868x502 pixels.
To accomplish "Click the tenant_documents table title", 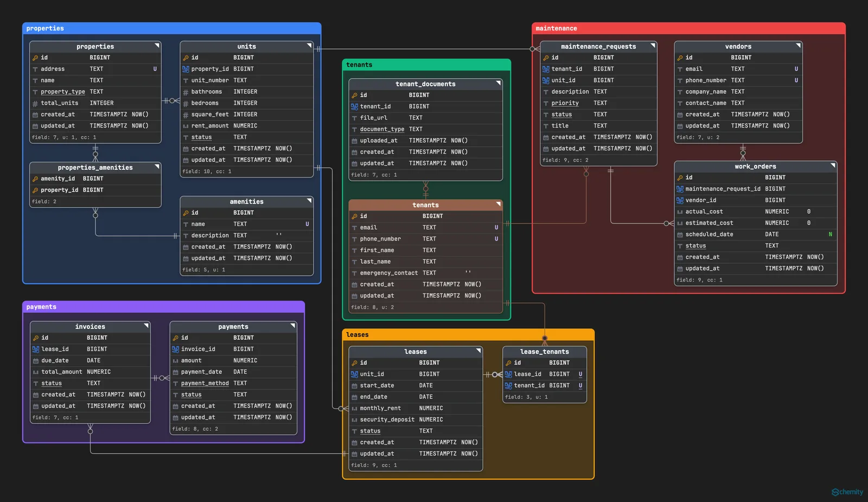I will click(x=425, y=84).
